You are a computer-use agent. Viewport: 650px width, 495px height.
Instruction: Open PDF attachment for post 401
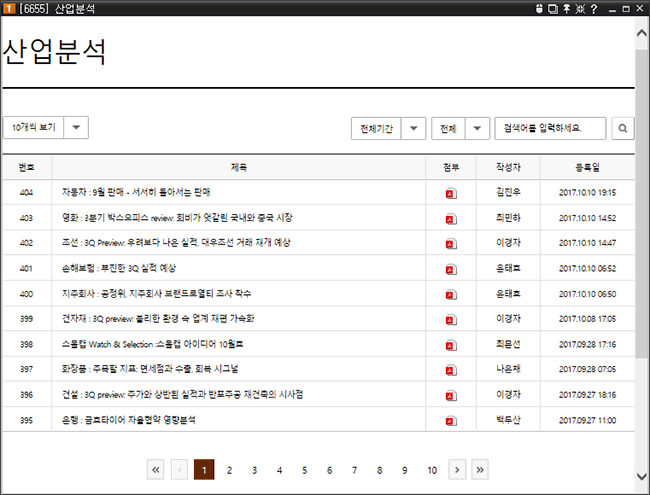click(451, 269)
